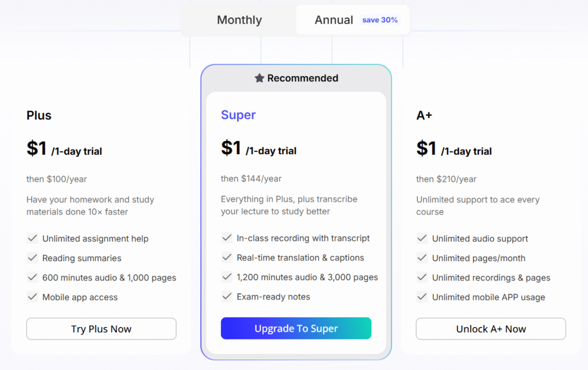This screenshot has width=588, height=370.
Task: Click the checkmark beside Unlimited audio support
Action: [x=421, y=239]
